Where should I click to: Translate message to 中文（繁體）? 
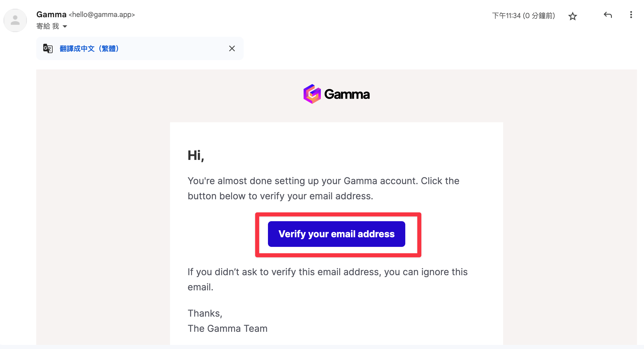tap(89, 48)
